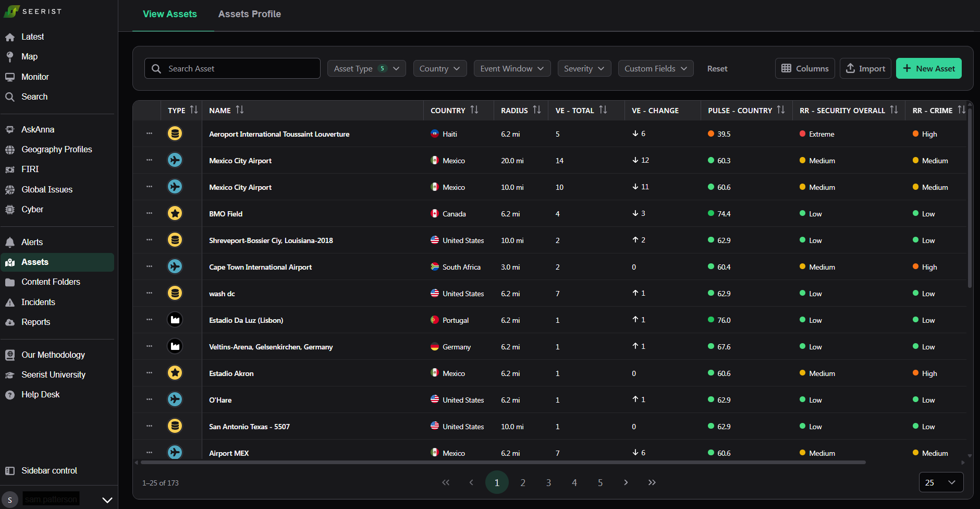
Task: Click the star type icon for BMO Field
Action: [x=175, y=213]
